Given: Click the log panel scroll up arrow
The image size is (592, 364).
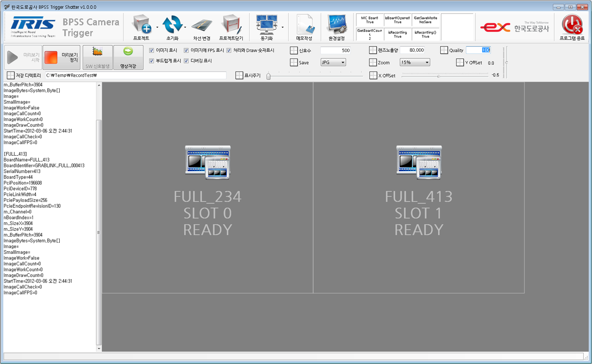Looking at the screenshot, I should (x=99, y=85).
